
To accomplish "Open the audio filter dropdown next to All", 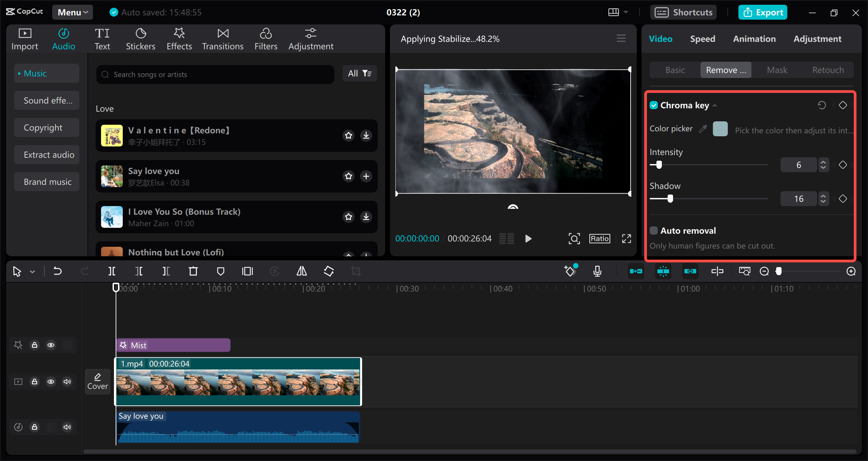I will [367, 73].
